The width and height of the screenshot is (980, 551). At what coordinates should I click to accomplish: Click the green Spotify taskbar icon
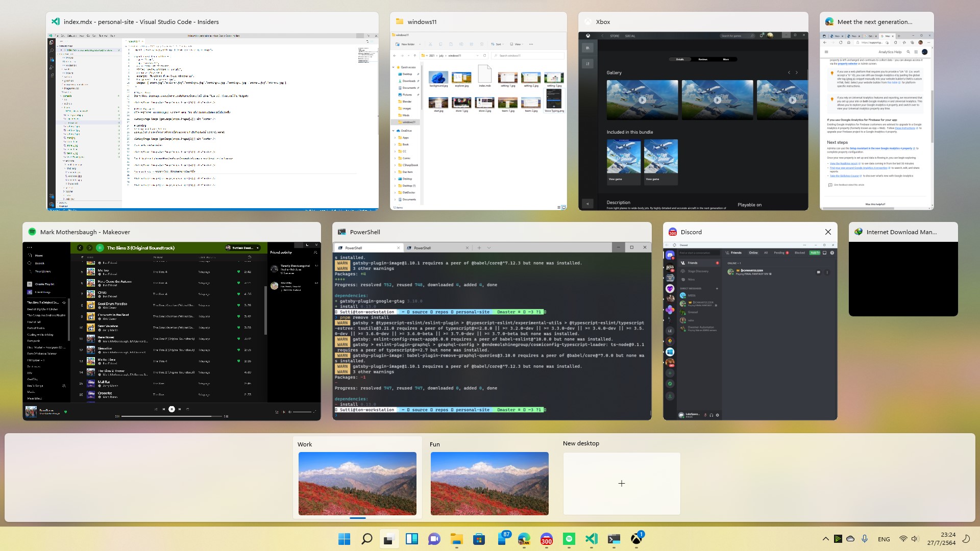coord(569,539)
